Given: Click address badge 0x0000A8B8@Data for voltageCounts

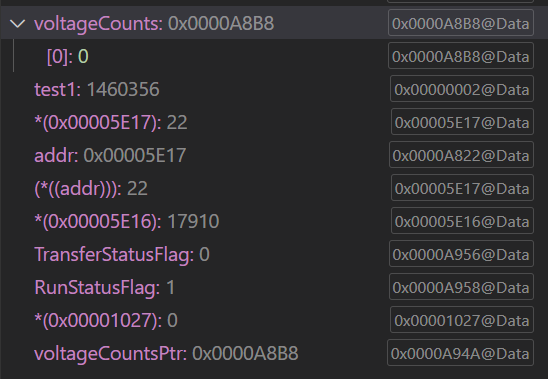Looking at the screenshot, I should point(461,23).
